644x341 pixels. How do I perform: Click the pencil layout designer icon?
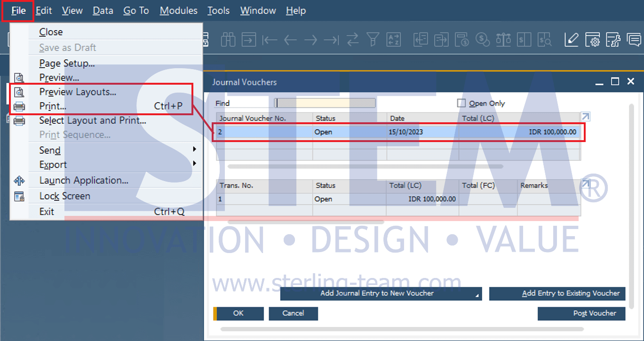(x=571, y=40)
